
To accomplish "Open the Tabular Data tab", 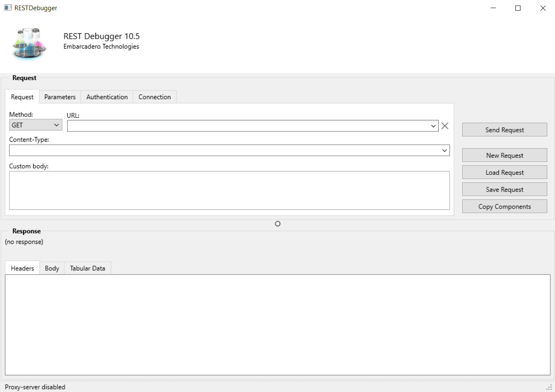I will pos(88,269).
